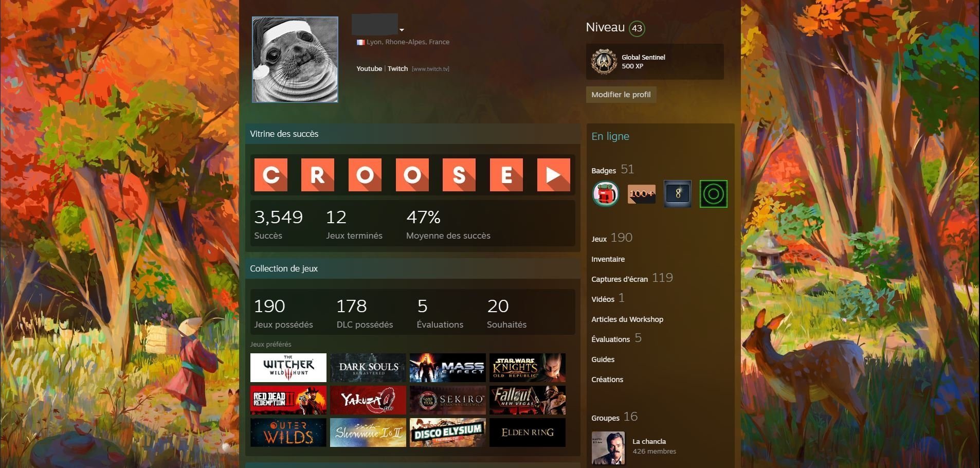Open Yakuza 0 game tile
This screenshot has width=980, height=468.
368,400
